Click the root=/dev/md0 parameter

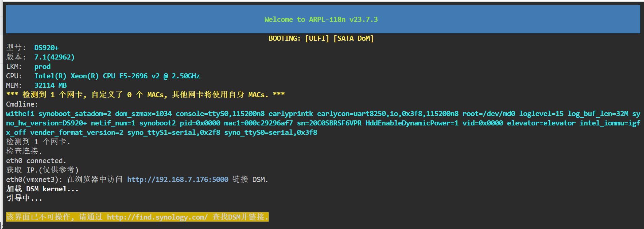click(488, 114)
